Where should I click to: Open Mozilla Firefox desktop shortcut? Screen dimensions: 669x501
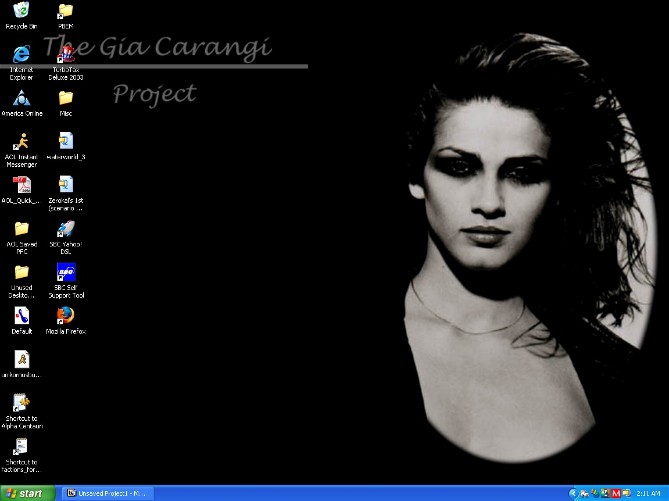point(66,316)
